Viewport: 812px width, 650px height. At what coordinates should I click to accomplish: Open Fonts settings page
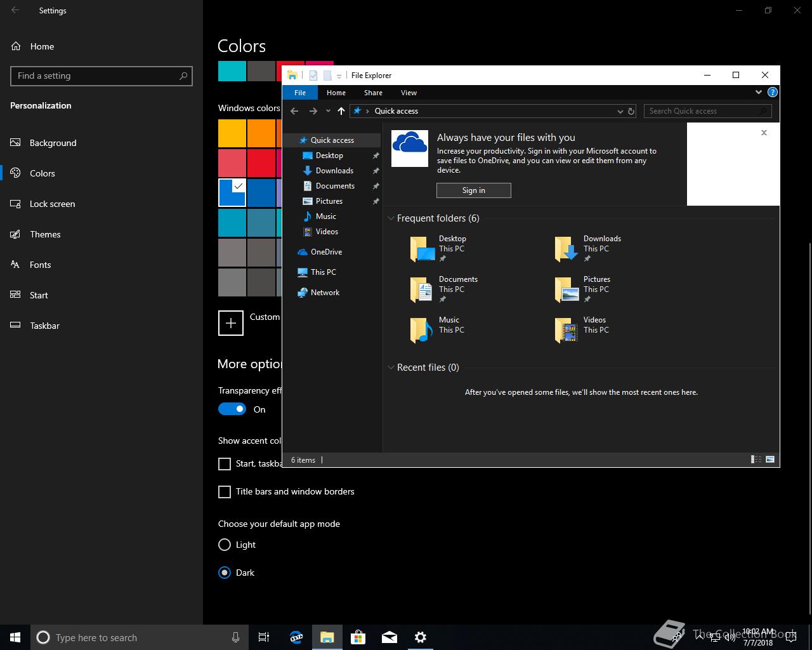(x=101, y=265)
